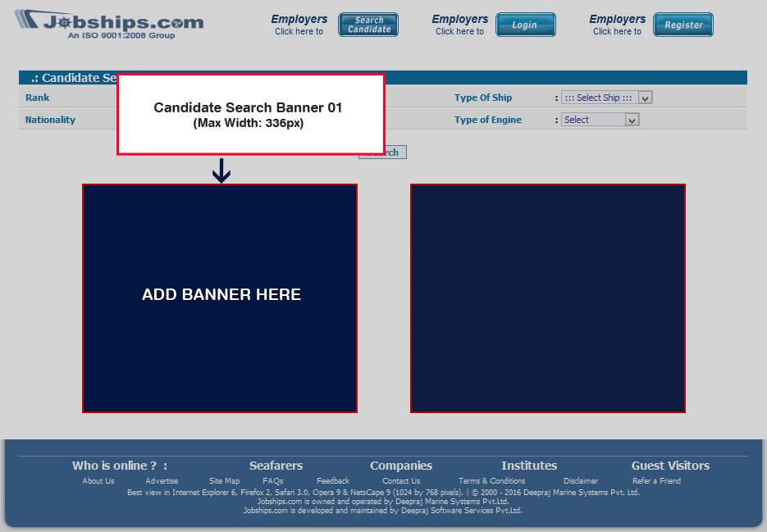Click the Institutes footer heading
The image size is (767, 532).
(529, 466)
